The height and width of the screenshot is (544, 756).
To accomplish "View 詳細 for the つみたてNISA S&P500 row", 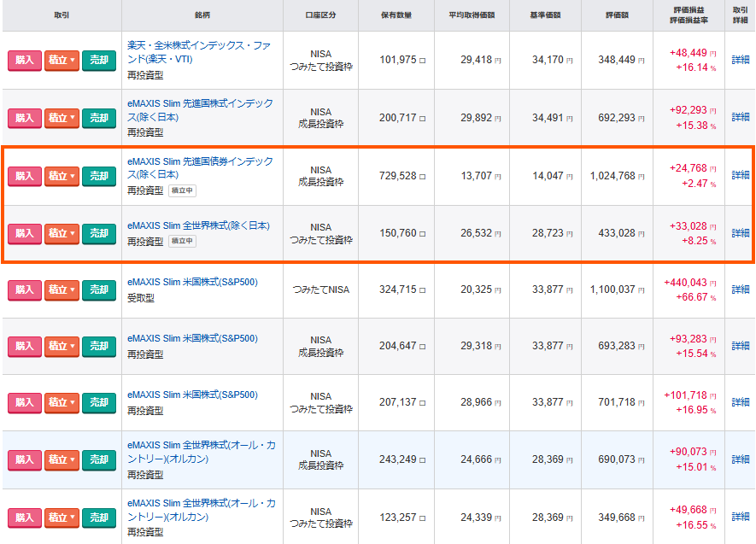I will click(740, 290).
